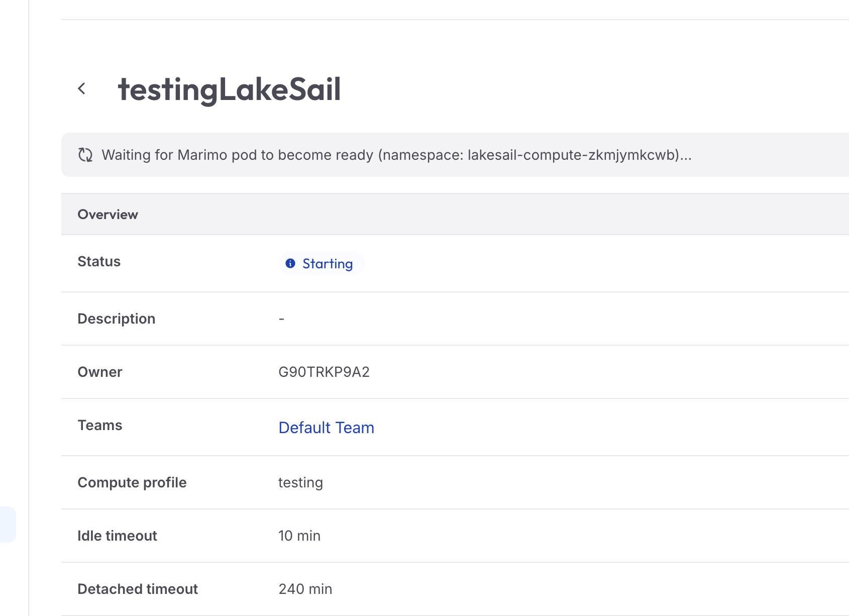Image resolution: width=849 pixels, height=616 pixels.
Task: Click the Teams row label
Action: 99,425
